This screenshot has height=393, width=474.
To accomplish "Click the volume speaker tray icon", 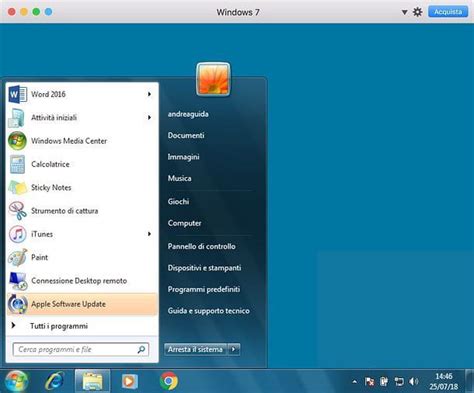I will tap(414, 381).
